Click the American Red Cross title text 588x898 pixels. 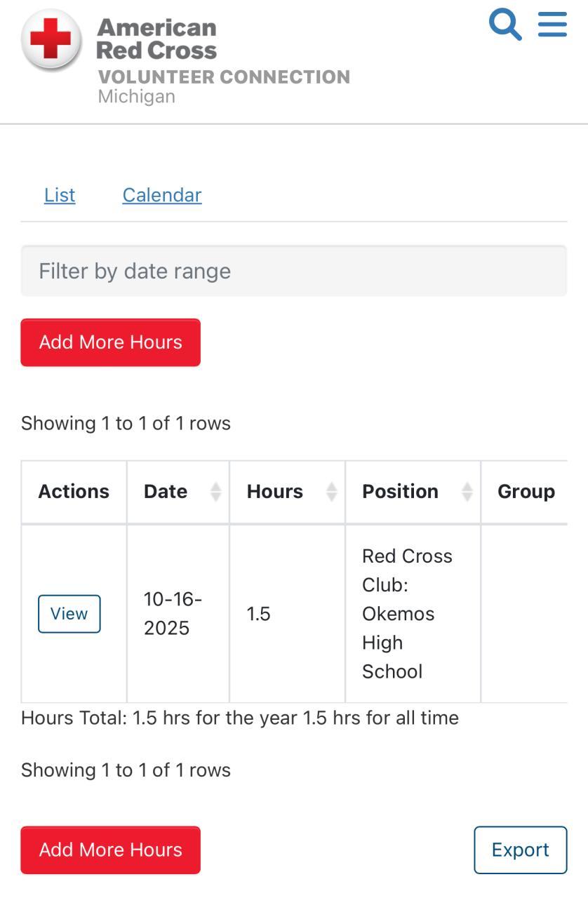(156, 39)
